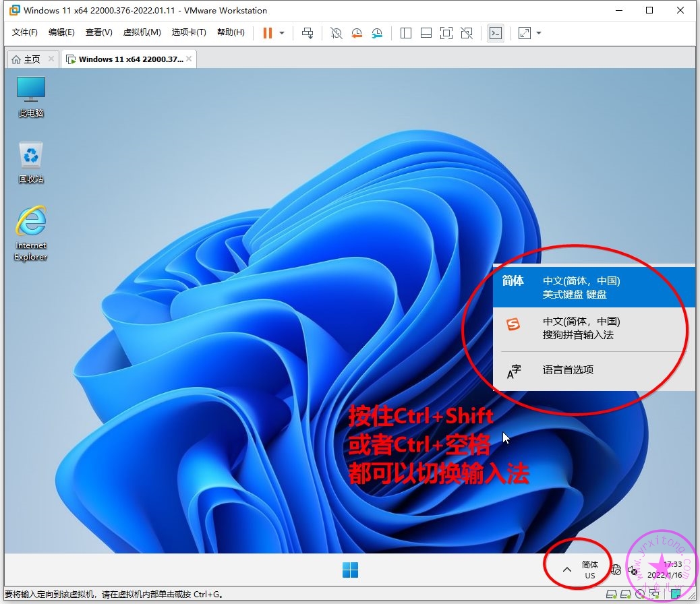The width and height of the screenshot is (700, 604).
Task: Expand hidden tray icons chevron
Action: (567, 570)
